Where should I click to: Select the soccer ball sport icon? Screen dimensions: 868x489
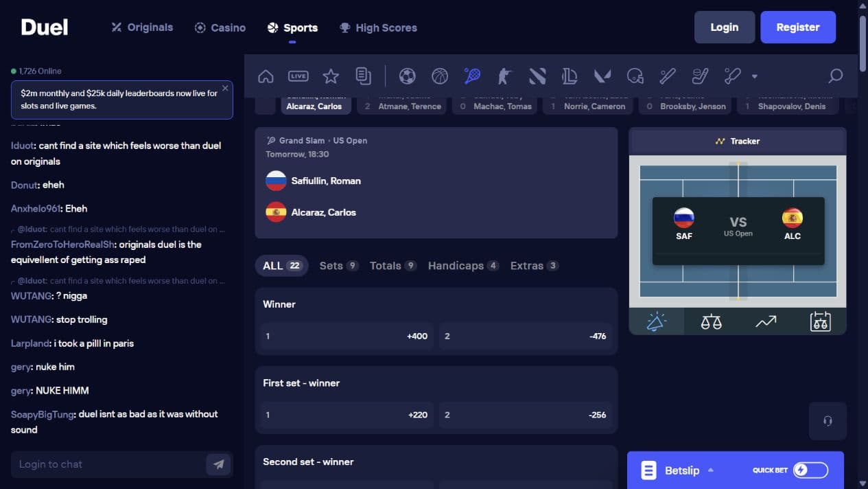(407, 76)
